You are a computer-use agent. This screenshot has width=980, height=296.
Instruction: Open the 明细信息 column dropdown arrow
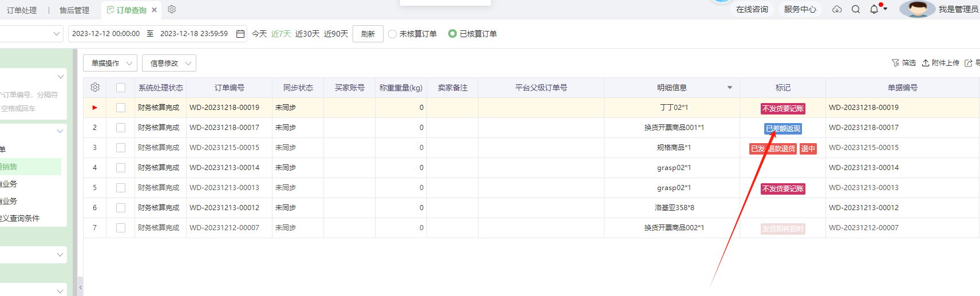point(730,88)
